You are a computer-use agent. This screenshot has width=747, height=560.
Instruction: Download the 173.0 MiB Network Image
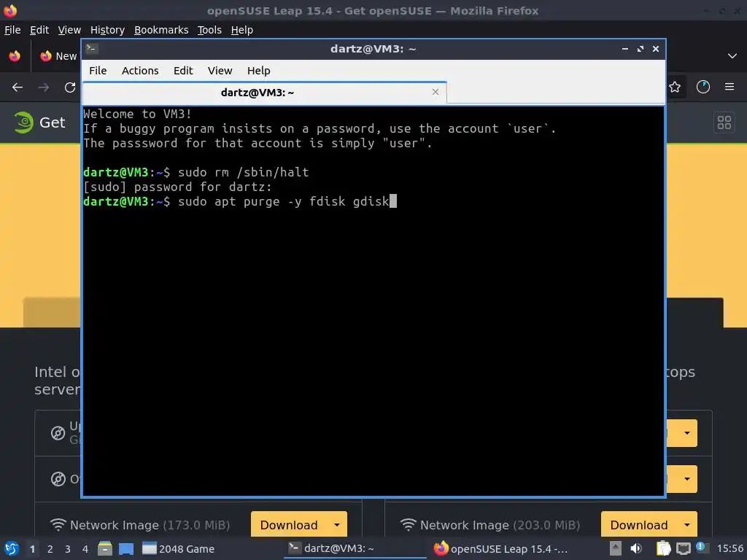point(289,525)
